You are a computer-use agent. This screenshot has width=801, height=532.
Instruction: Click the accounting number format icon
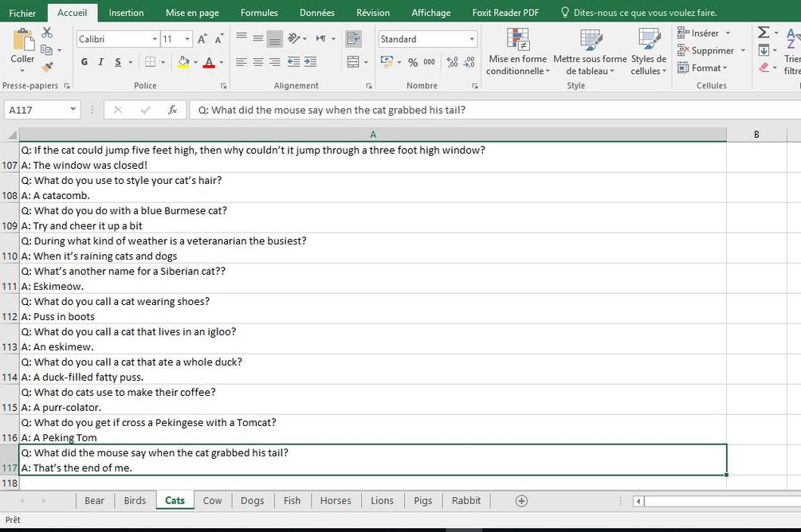click(387, 62)
